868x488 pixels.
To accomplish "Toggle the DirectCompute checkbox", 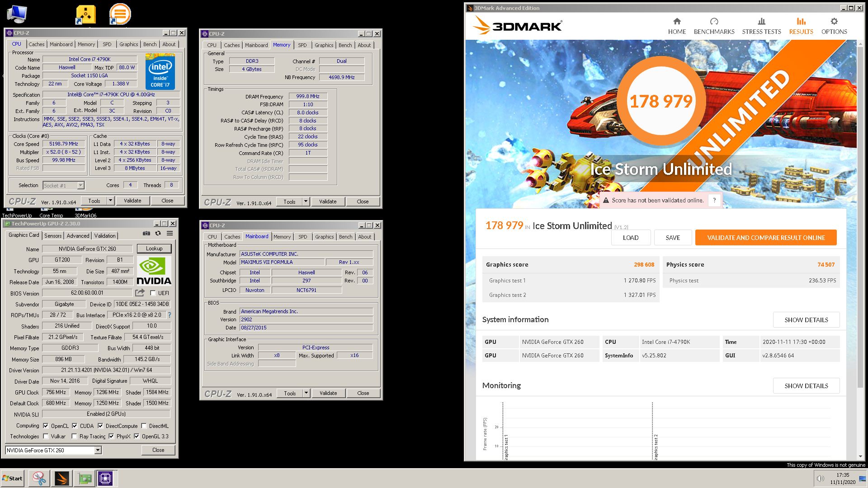I will pyautogui.click(x=100, y=426).
